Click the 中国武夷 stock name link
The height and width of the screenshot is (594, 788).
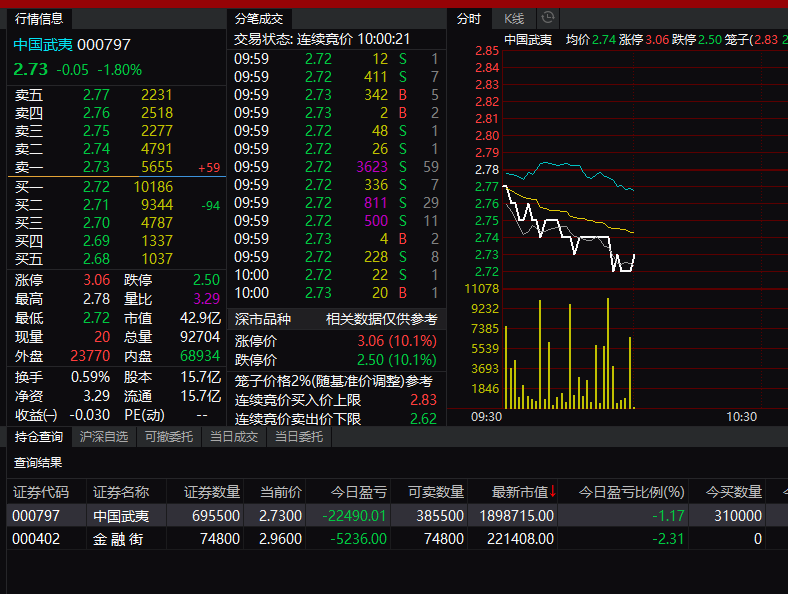pyautogui.click(x=43, y=45)
